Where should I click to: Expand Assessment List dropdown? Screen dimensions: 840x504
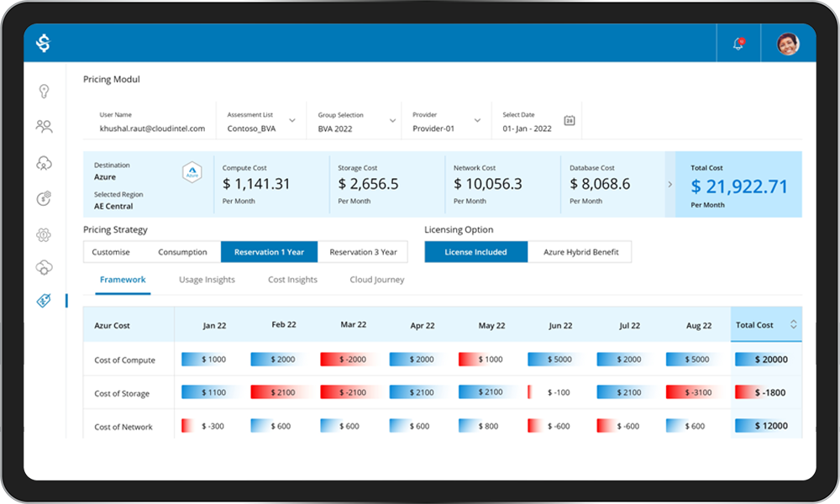click(x=292, y=120)
